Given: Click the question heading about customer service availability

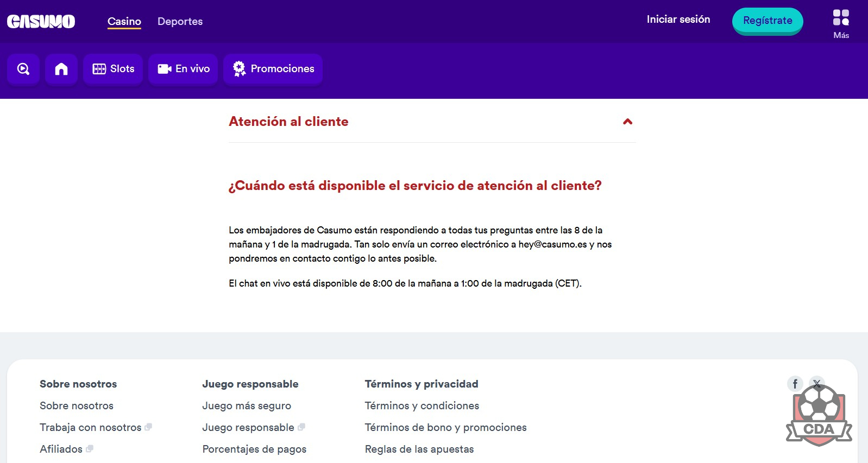Looking at the screenshot, I should pos(415,186).
